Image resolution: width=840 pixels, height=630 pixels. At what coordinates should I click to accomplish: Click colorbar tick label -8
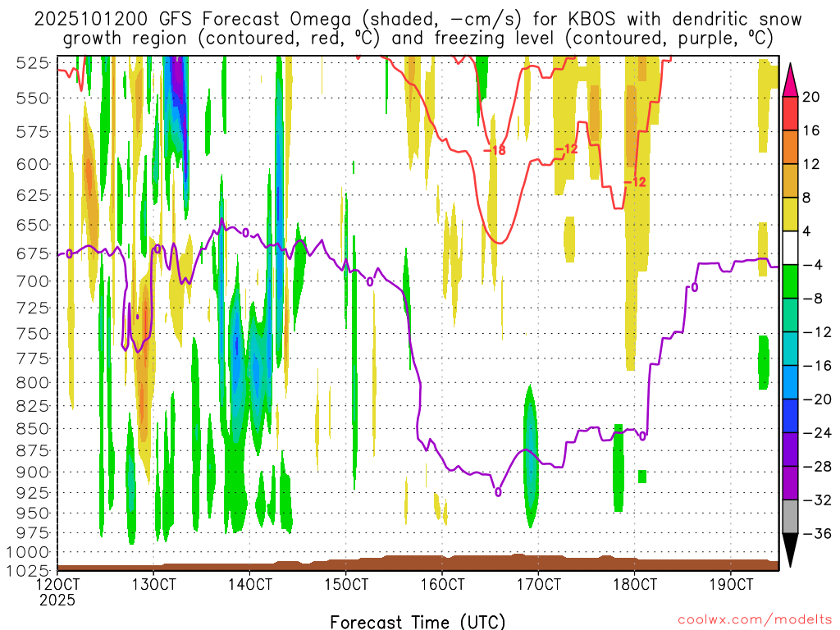[813, 299]
